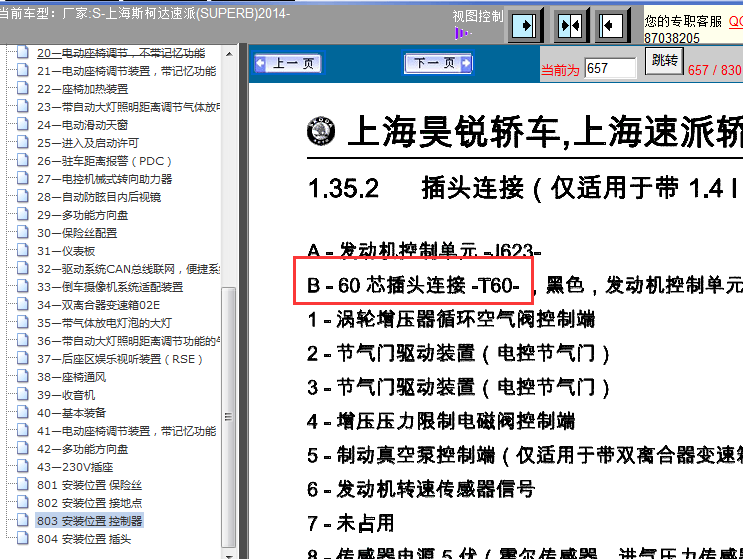Select tree item 42—多功能方向盘
The image size is (743, 559).
83,449
